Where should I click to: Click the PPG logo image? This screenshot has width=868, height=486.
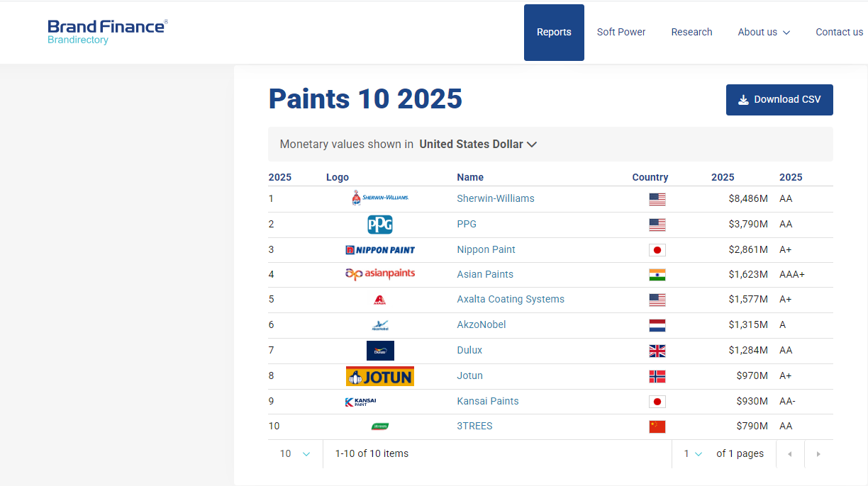[380, 225]
